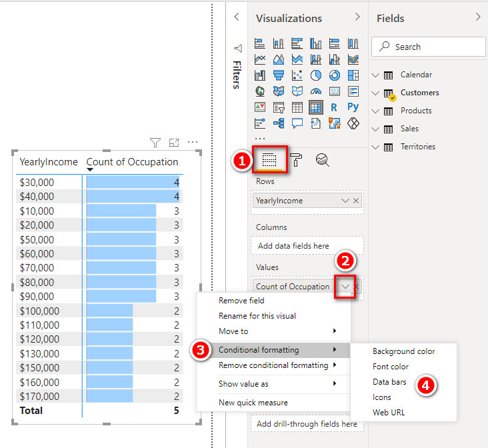Viewport: 488px width, 448px height.
Task: Select the Area chart visual
Action: [279, 59]
